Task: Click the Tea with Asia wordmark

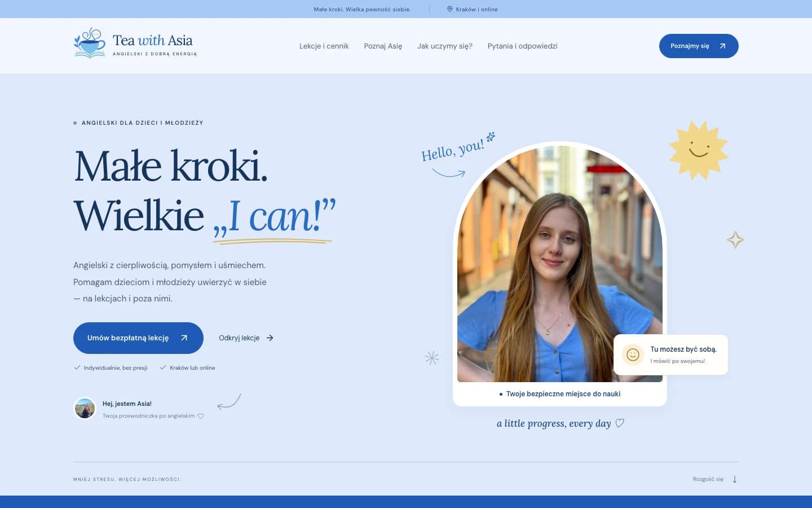Action: 153,40
